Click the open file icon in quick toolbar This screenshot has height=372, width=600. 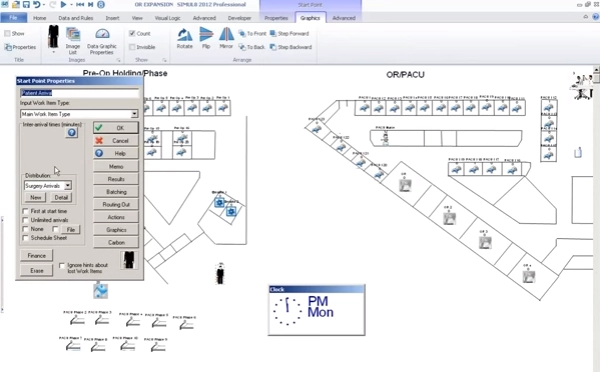click(x=16, y=5)
